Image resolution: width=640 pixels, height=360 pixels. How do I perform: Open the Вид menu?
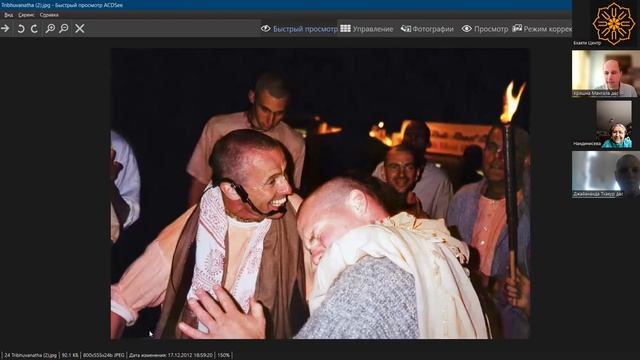(9, 15)
